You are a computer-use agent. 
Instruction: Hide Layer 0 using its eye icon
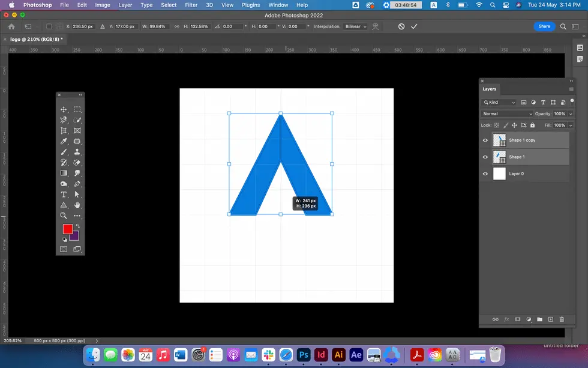pyautogui.click(x=485, y=174)
